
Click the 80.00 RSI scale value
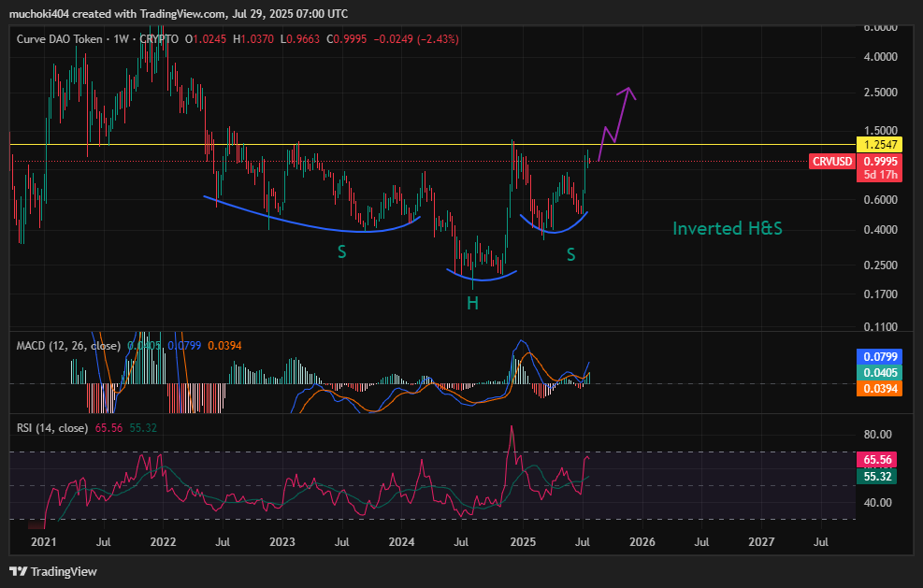pyautogui.click(x=878, y=435)
